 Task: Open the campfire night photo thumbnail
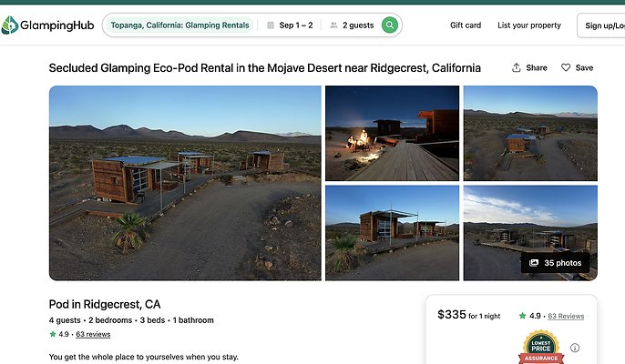pos(392,133)
